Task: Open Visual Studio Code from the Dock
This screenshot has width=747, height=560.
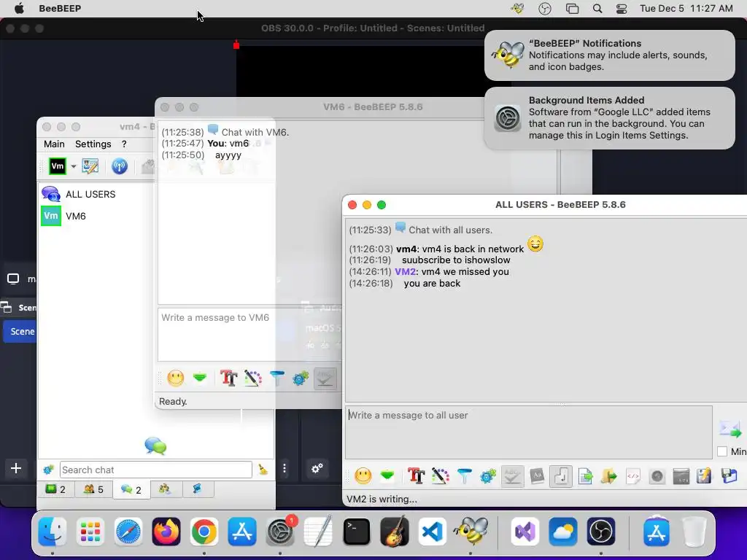Action: click(x=433, y=532)
